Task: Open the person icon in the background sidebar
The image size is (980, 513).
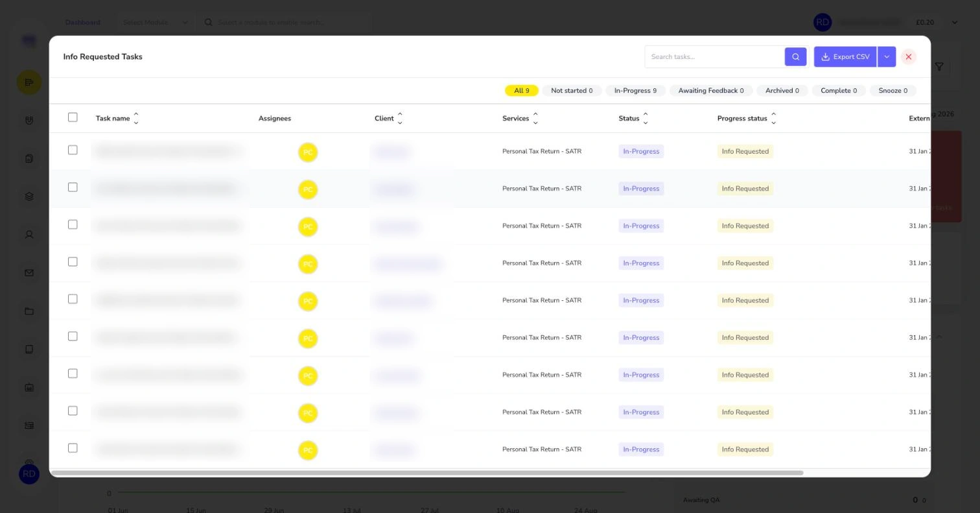Action: (x=29, y=235)
